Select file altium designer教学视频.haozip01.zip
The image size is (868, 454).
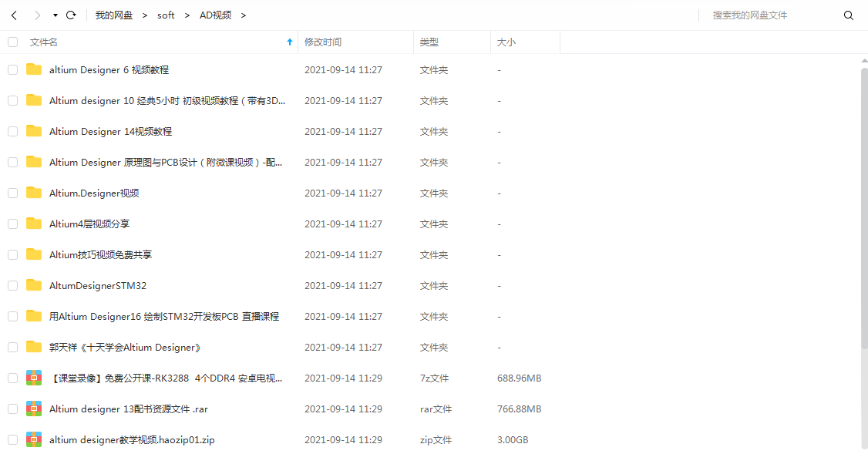(x=132, y=440)
